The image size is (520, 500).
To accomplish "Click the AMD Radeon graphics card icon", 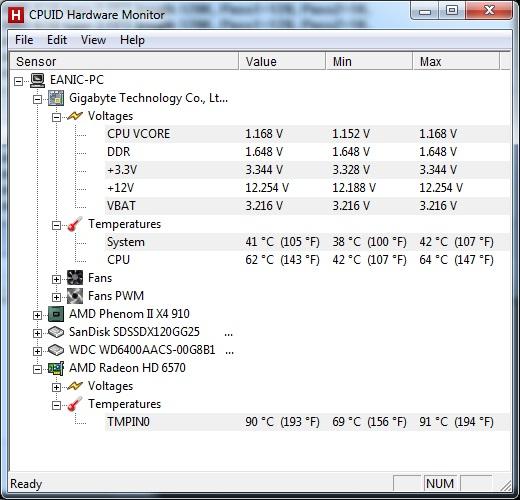I will (56, 368).
